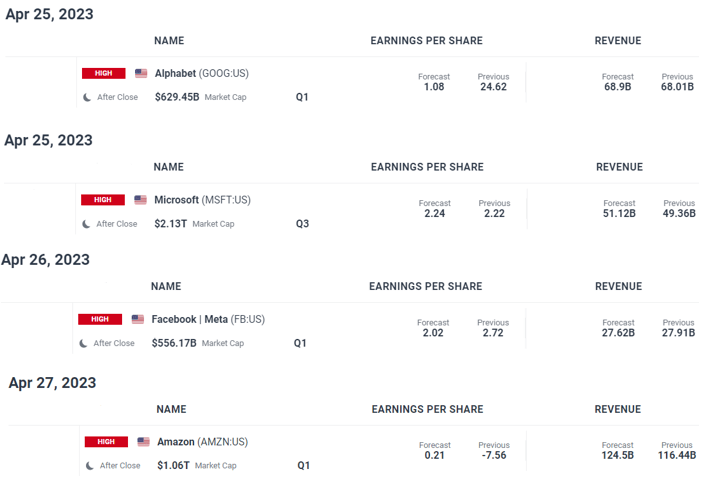Screen dimensions: 704x484
Task: Click Microsoft's $2.13T market cap value
Action: click(170, 224)
